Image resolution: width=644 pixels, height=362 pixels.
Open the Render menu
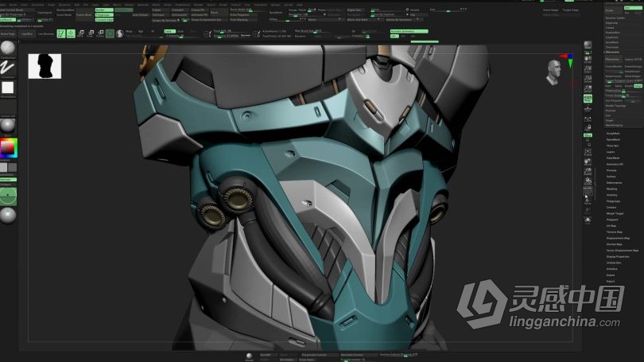click(199, 5)
